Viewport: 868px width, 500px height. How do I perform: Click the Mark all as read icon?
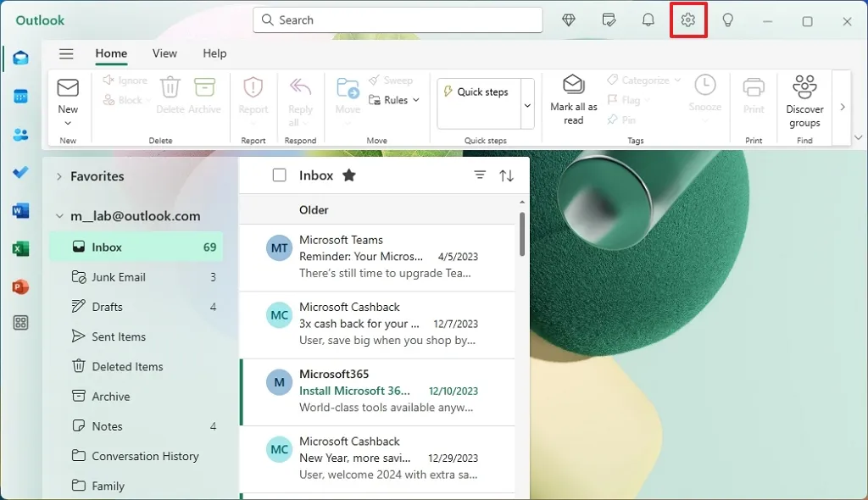tap(574, 86)
